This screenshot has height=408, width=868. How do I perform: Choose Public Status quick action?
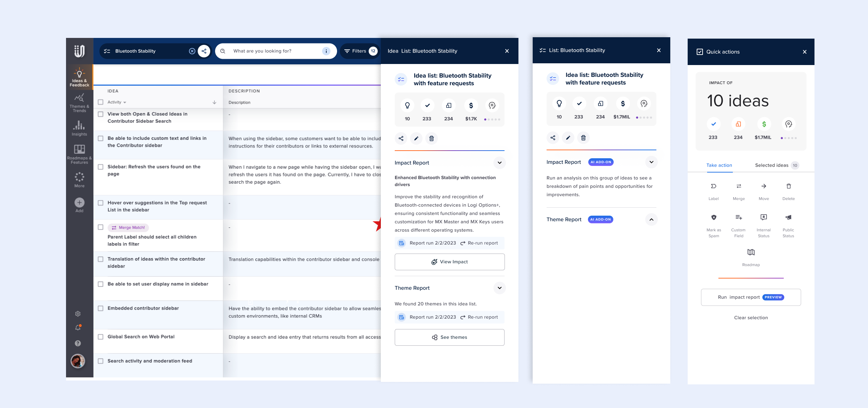pos(788,225)
